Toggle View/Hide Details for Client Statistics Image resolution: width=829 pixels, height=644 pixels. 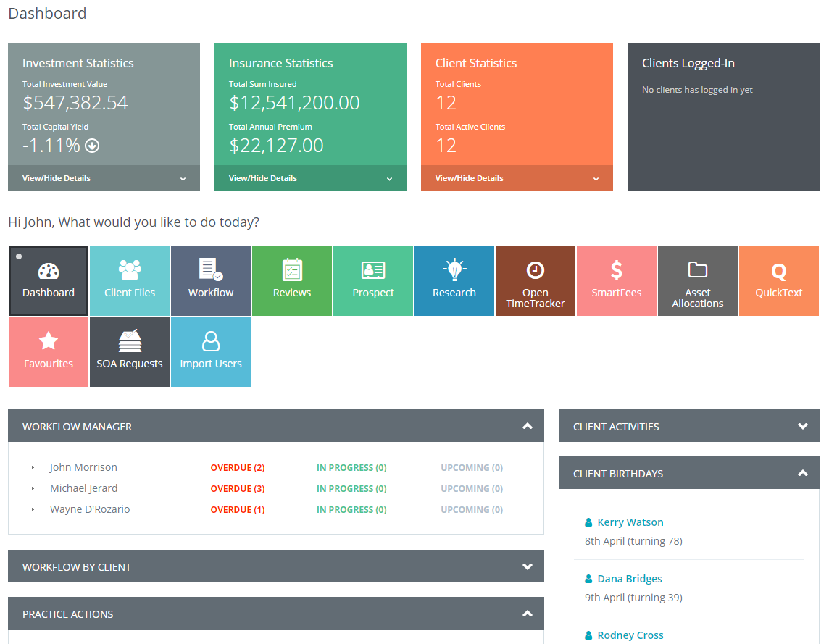[x=517, y=178]
